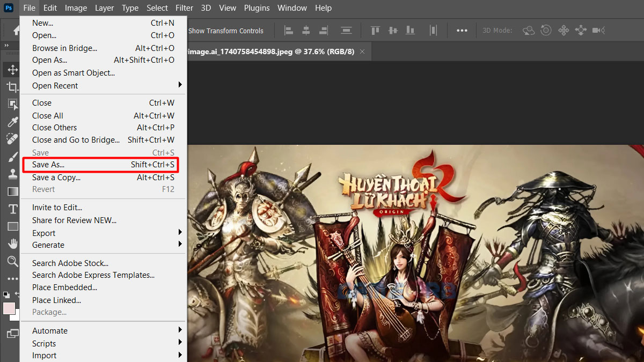Image resolution: width=644 pixels, height=362 pixels.
Task: Click the 3D Roll camera icon
Action: tap(546, 31)
